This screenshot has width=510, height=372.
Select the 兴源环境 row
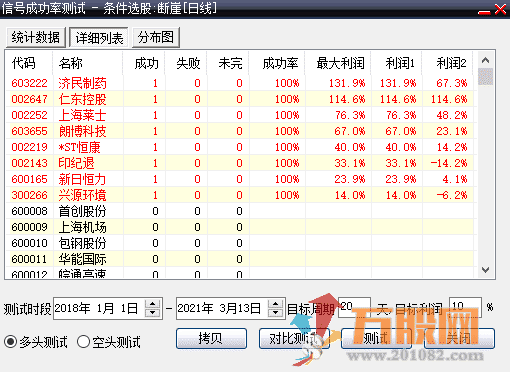coord(239,195)
